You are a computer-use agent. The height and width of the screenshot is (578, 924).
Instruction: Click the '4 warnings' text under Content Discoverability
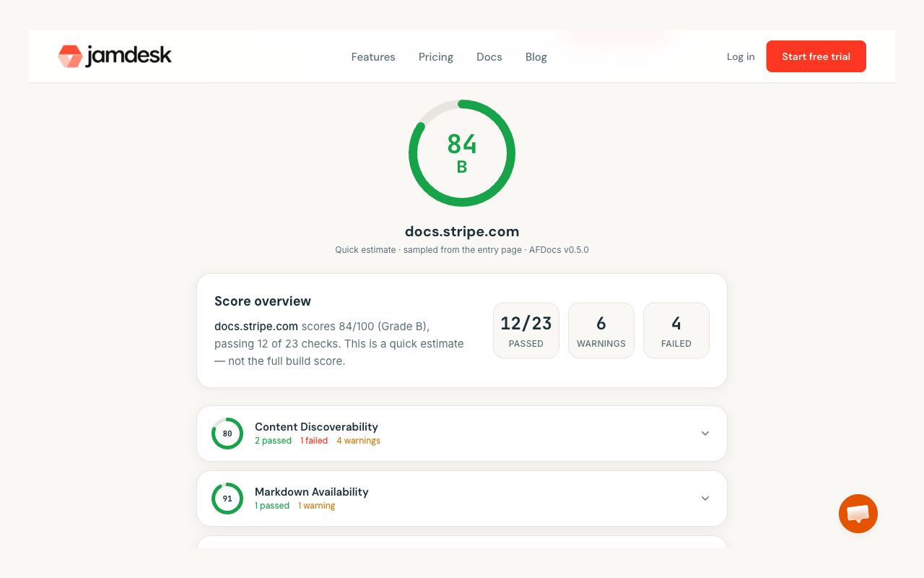(359, 441)
